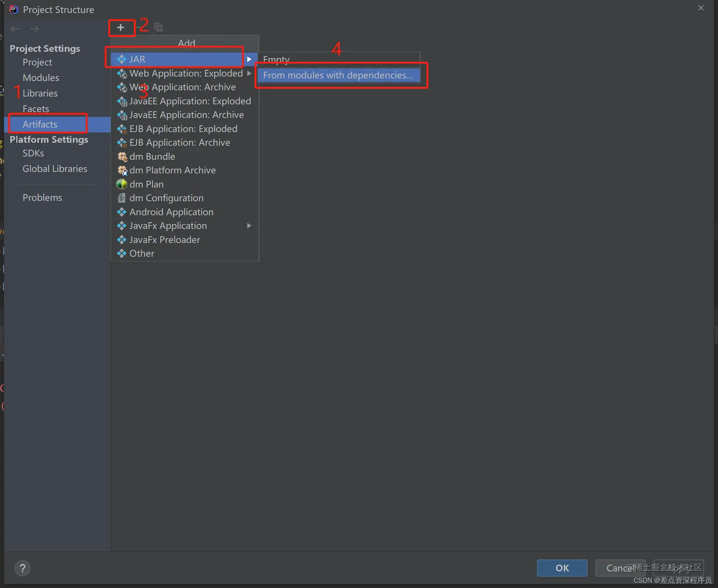Screen dimensions: 718x588
Task: Click the Web Application: Exploded icon
Action: click(x=122, y=74)
